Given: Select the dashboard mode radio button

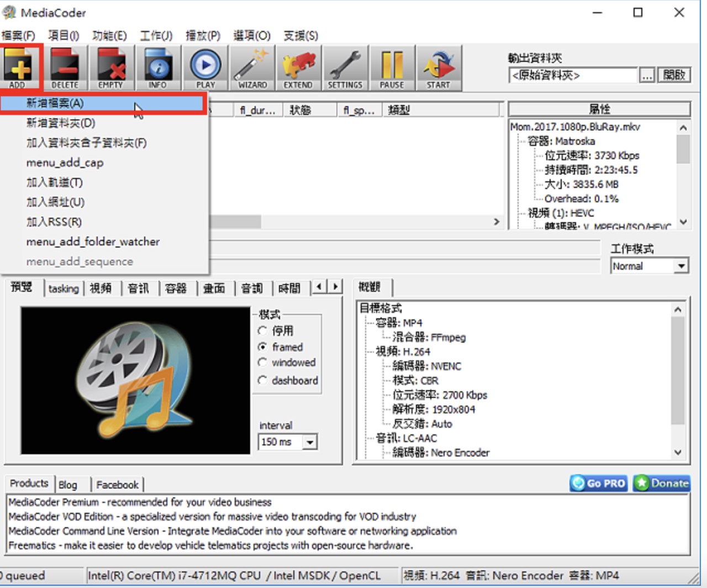Looking at the screenshot, I should tap(262, 381).
